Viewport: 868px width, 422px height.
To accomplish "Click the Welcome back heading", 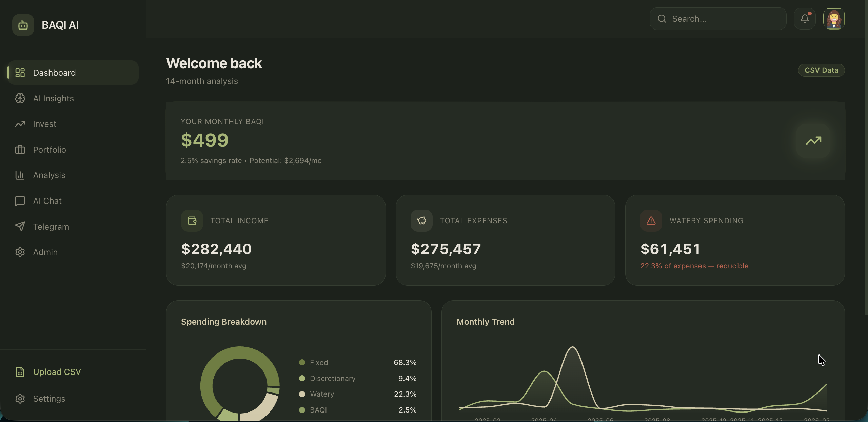I will 214,63.
